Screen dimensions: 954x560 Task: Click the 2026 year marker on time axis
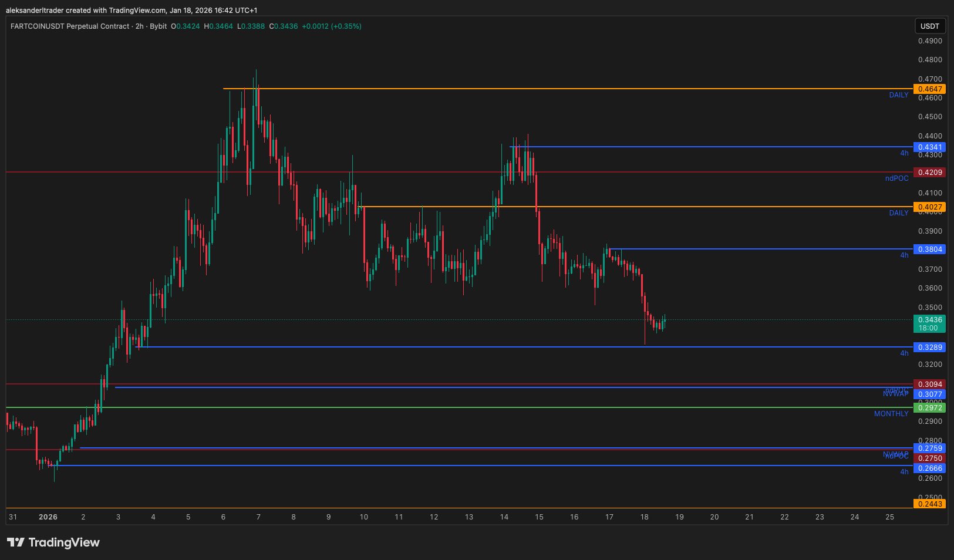(x=48, y=517)
